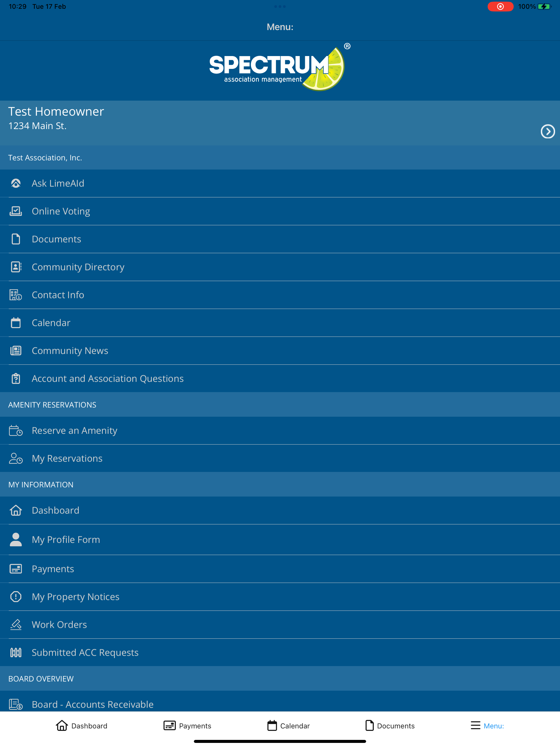Switch to the Calendar bottom tab

(288, 726)
